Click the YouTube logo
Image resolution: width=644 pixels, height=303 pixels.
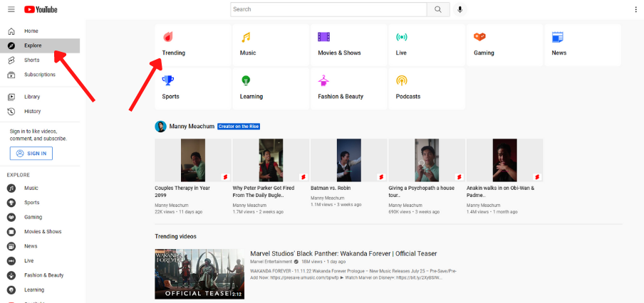41,9
